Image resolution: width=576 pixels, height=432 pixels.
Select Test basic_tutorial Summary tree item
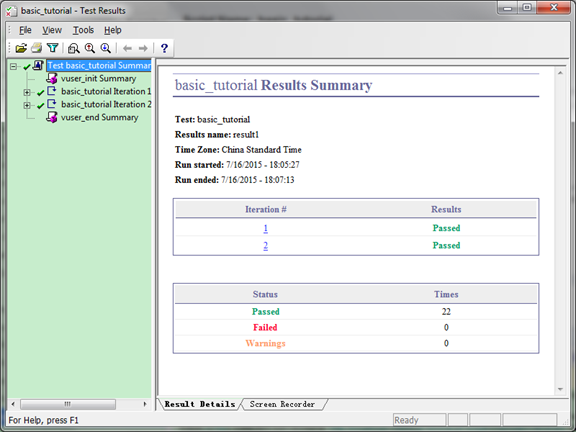pyautogui.click(x=99, y=65)
